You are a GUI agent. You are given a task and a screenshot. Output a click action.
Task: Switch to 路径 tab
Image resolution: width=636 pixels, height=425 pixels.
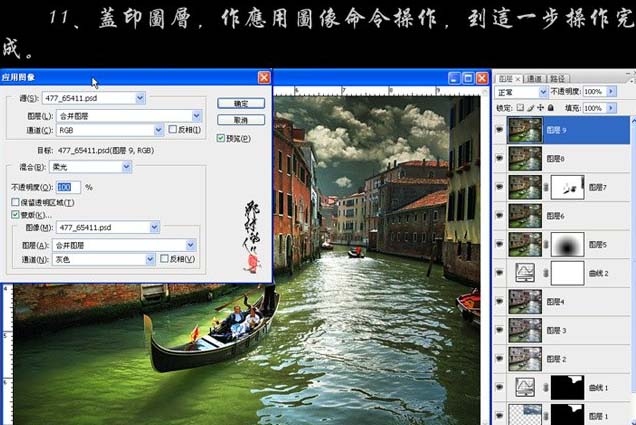[558, 79]
